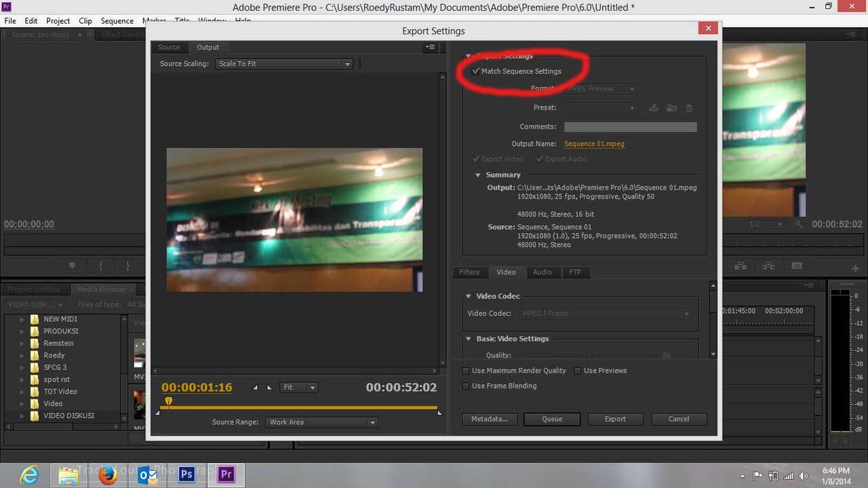The width and height of the screenshot is (868, 488).
Task: Enable the Use Previews checkbox
Action: click(578, 371)
